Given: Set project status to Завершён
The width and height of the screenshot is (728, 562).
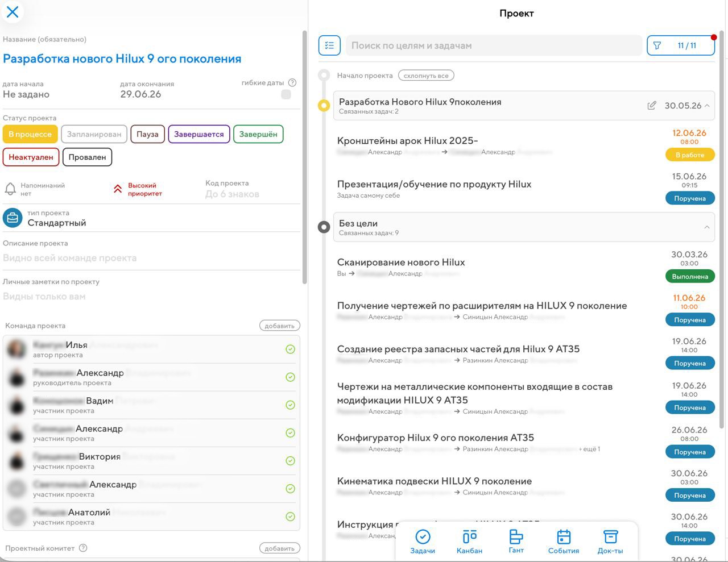Looking at the screenshot, I should [258, 134].
